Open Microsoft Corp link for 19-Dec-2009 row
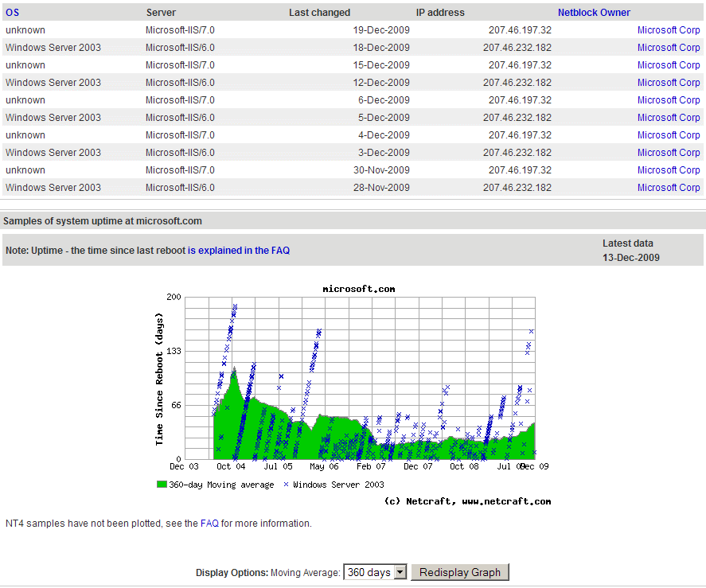This screenshot has height=588, width=706. coord(668,30)
